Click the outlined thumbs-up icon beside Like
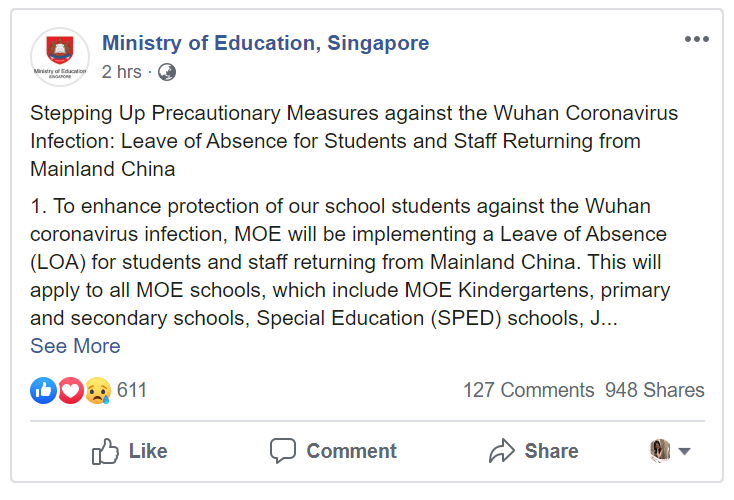 coord(105,451)
